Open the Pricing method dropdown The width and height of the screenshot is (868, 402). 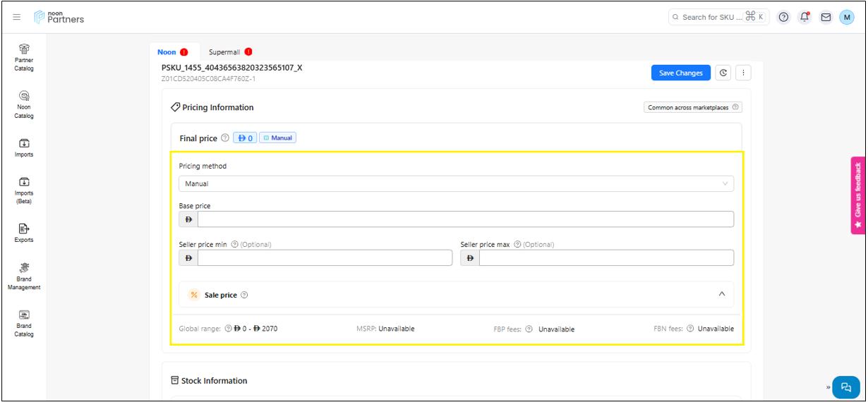click(456, 183)
